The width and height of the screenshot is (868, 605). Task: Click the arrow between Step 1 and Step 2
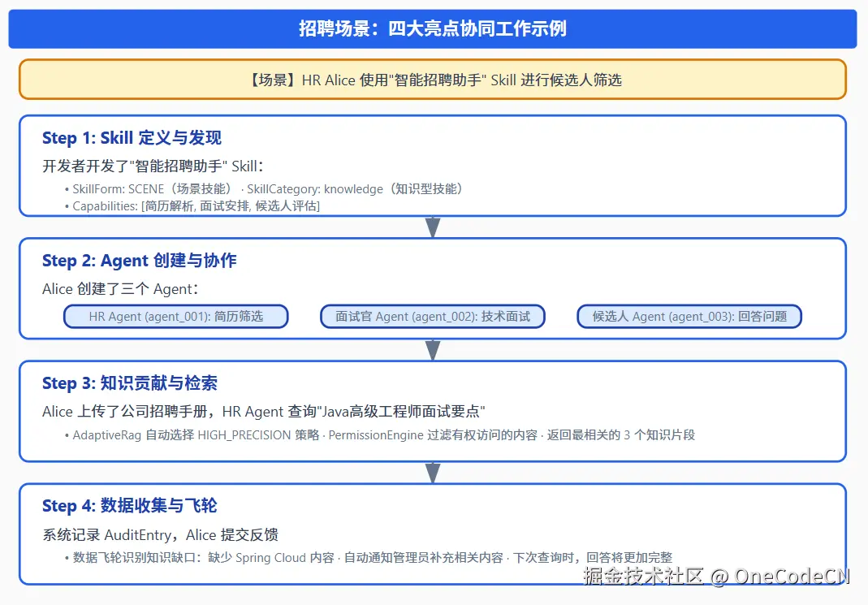(433, 227)
